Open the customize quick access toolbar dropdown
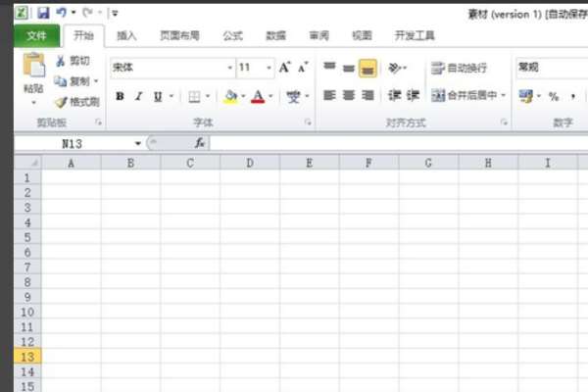Image resolution: width=588 pixels, height=392 pixels. pyautogui.click(x=115, y=14)
